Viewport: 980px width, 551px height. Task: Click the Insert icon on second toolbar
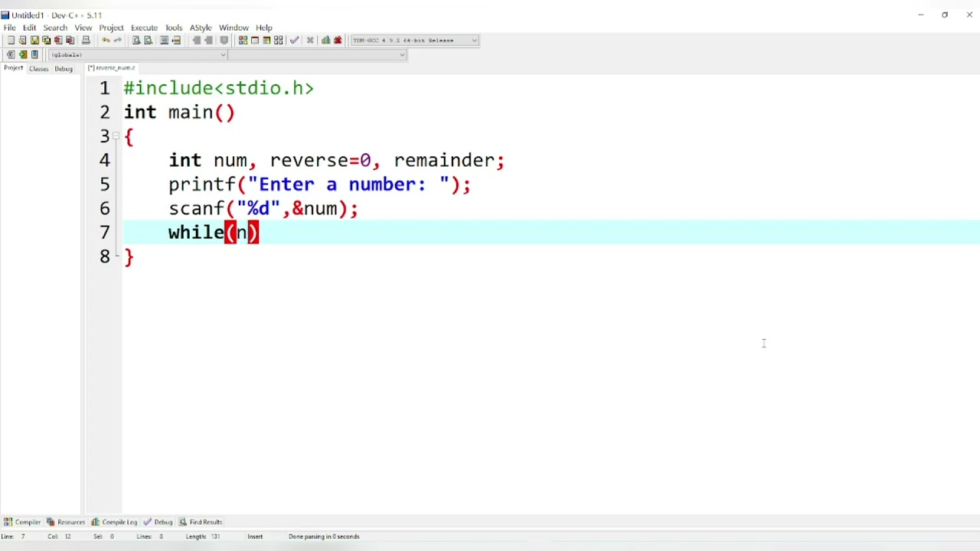11,54
